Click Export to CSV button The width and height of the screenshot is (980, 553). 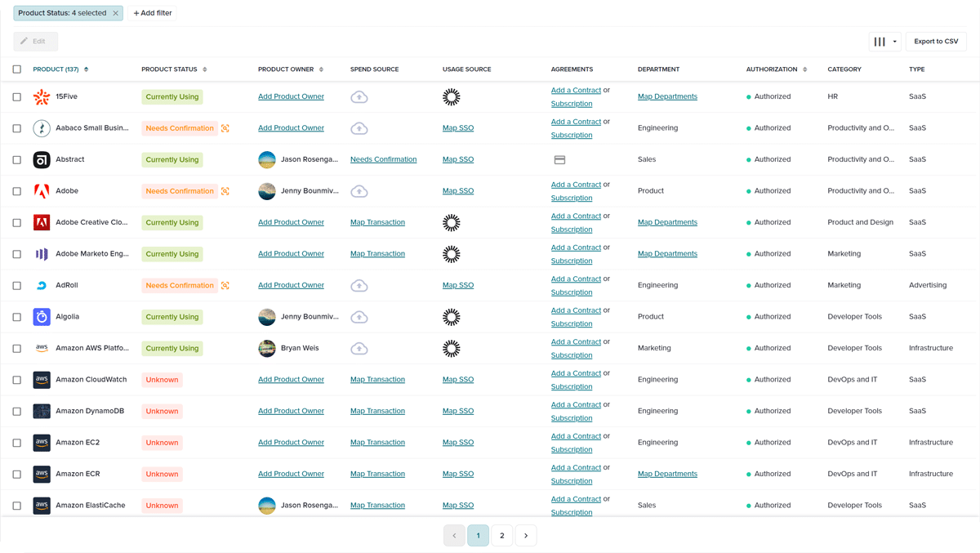(x=936, y=42)
